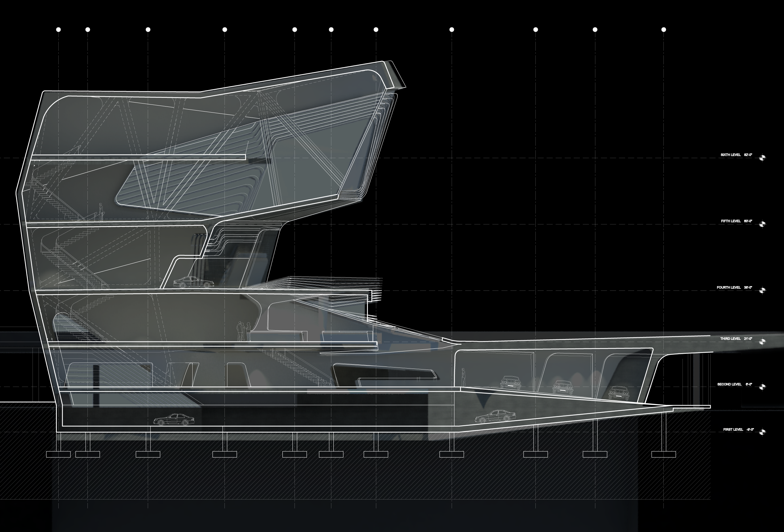Click the person standing beside the parked front-facing cars
The image size is (784, 532).
(463, 377)
